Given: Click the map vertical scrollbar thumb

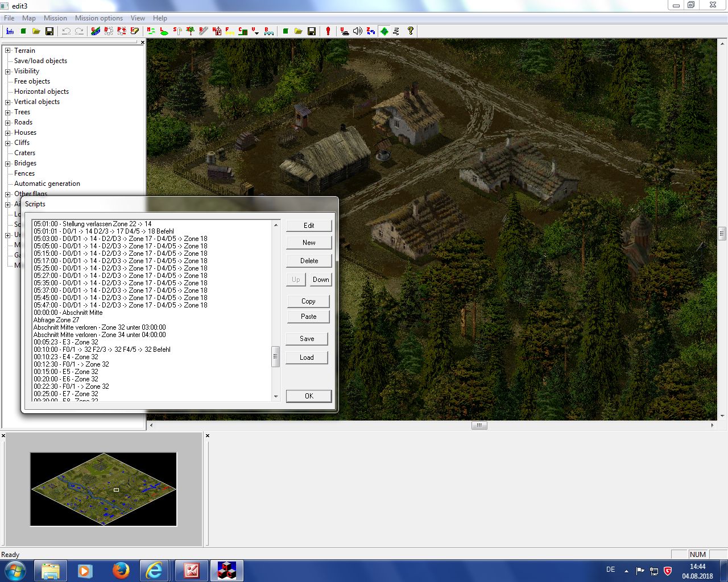Looking at the screenshot, I should coord(722,234).
